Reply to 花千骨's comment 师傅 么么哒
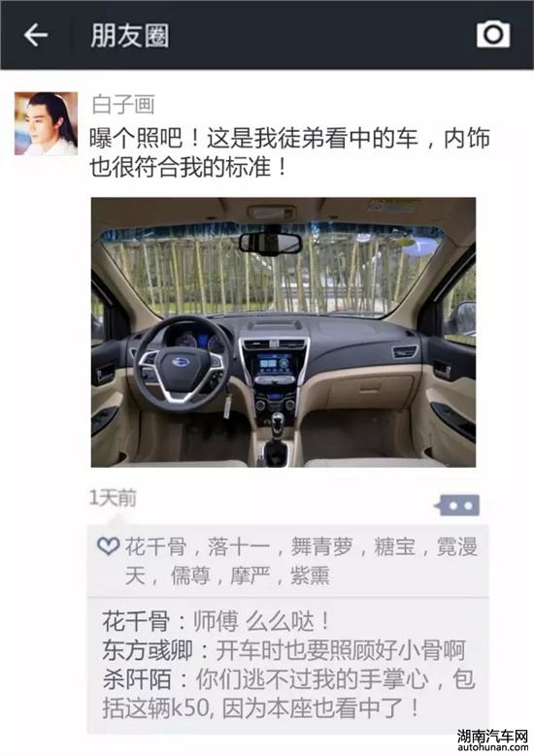Image resolution: width=534 pixels, height=756 pixels. (216, 621)
